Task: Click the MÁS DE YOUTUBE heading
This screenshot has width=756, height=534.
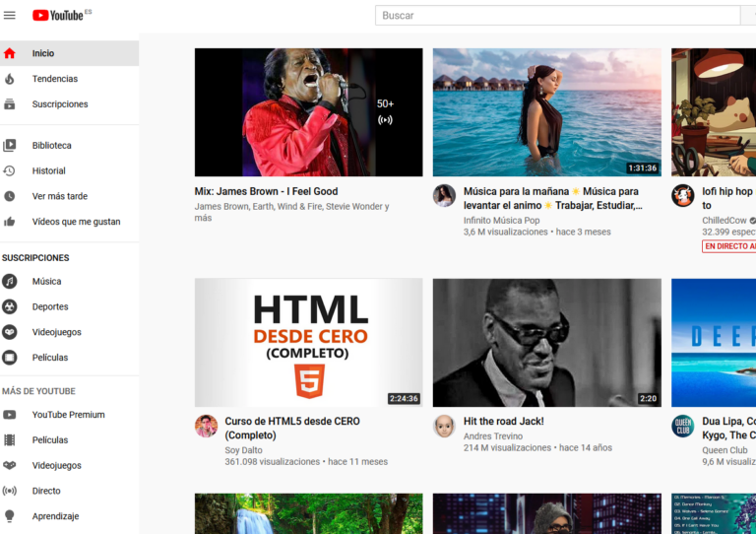Action: [x=38, y=391]
